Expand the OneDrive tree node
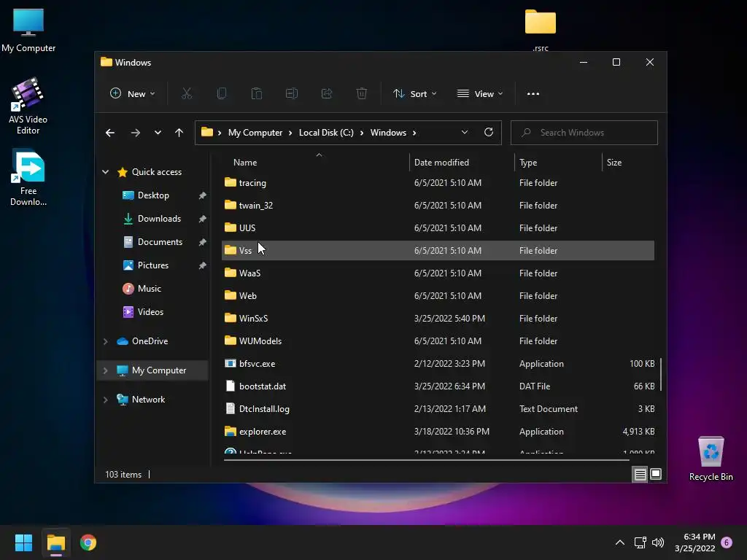This screenshot has height=560, width=747. [105, 341]
